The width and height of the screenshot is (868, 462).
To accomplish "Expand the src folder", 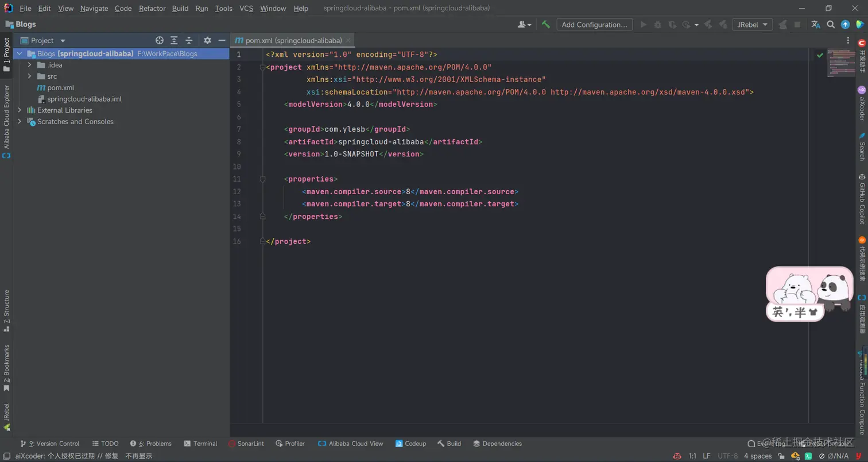I will 29,76.
